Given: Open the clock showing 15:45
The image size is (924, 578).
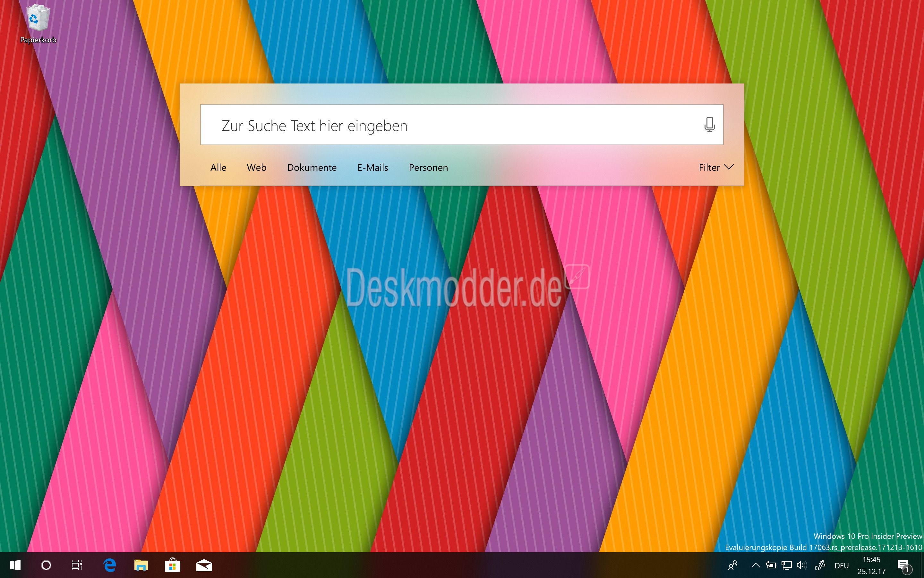Looking at the screenshot, I should pos(871,565).
